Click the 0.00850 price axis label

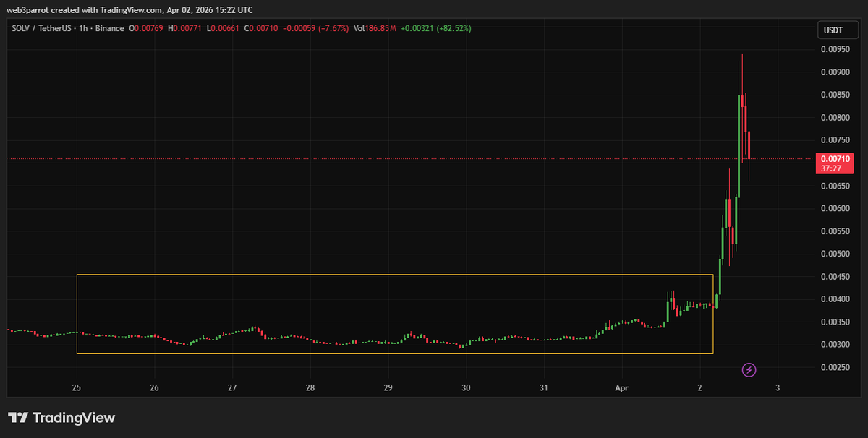(836, 95)
